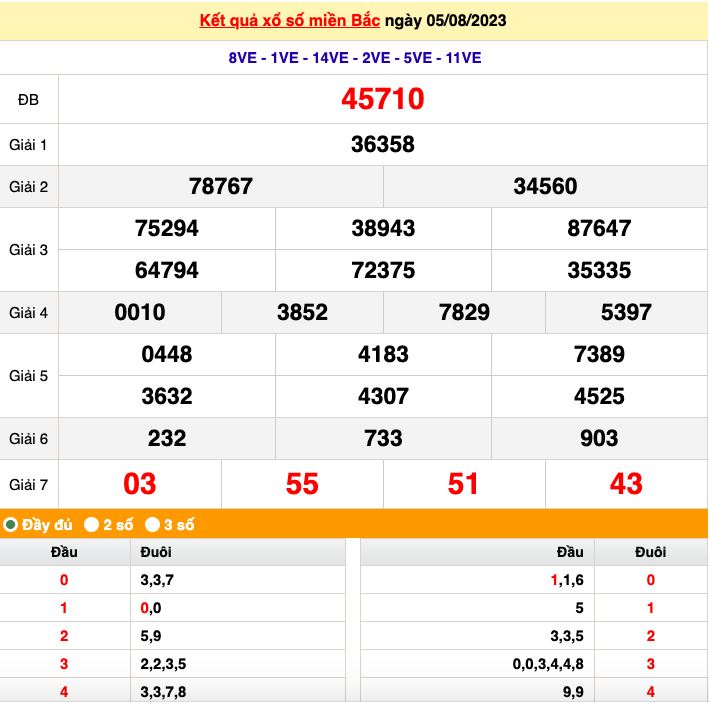Click the Giải 4 number 3852
This screenshot has height=702, width=709.
(x=302, y=312)
